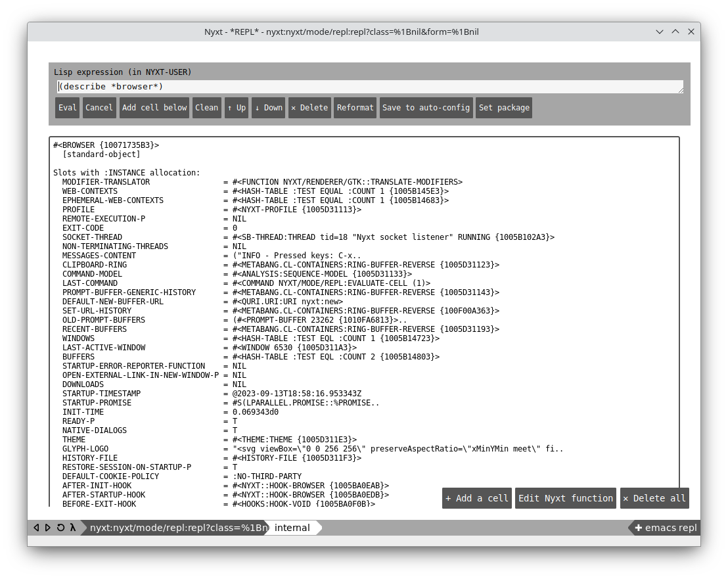Click the :NO-THIRD-PARTY cookie policy value
The image size is (728, 579).
click(267, 476)
